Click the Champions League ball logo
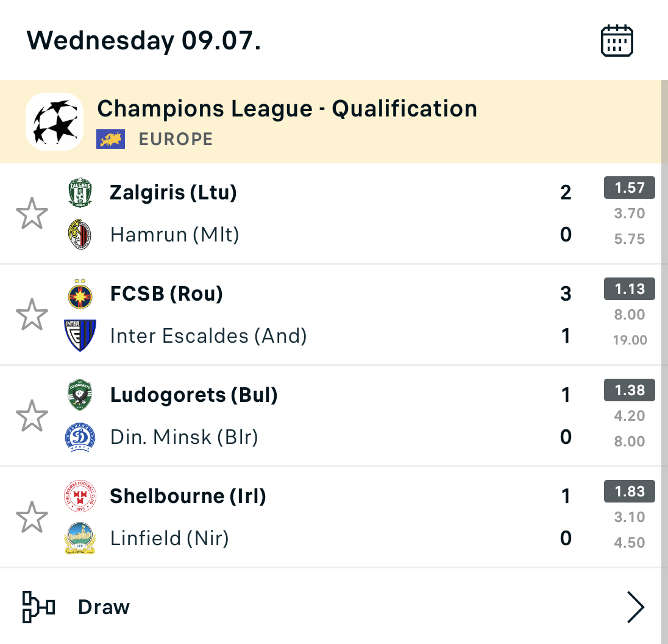 coord(54,121)
